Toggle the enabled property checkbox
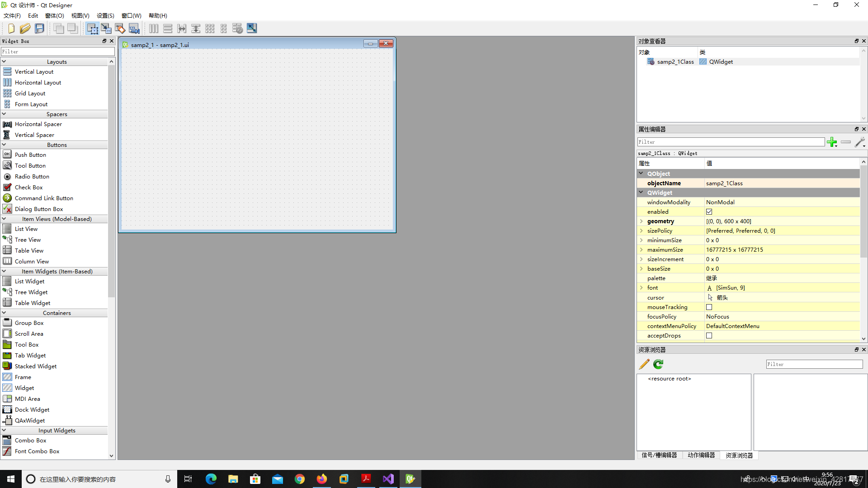The height and width of the screenshot is (488, 868). tap(709, 212)
